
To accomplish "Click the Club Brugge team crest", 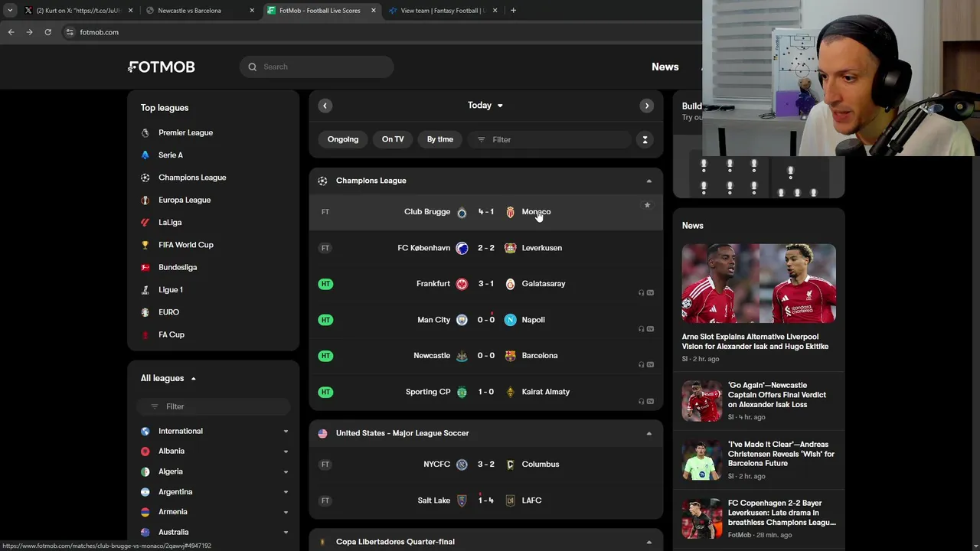I will click(462, 212).
